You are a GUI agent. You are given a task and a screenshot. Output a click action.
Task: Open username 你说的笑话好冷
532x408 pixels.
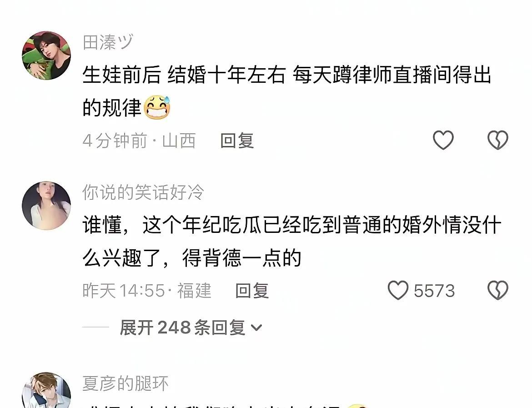pyautogui.click(x=143, y=192)
